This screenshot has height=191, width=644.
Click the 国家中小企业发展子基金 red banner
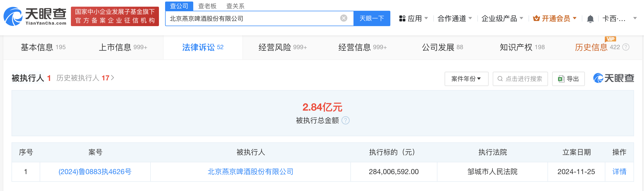115,16
